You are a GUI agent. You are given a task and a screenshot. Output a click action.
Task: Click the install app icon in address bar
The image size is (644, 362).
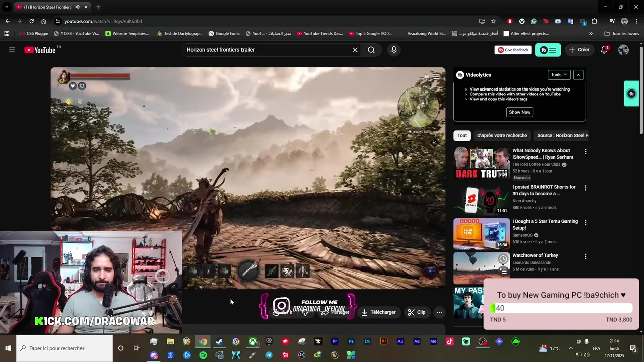482,21
